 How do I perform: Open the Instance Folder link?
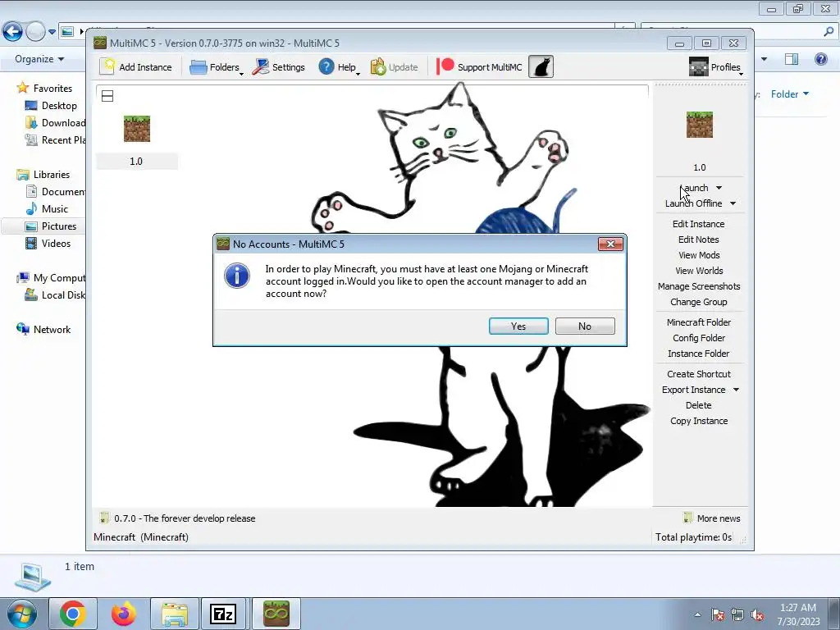[x=699, y=353]
